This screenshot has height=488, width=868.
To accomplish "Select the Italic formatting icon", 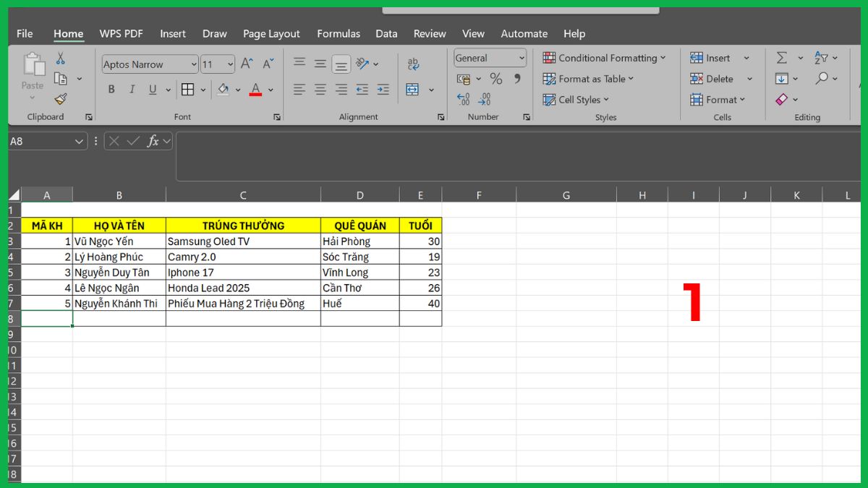I will pos(132,89).
